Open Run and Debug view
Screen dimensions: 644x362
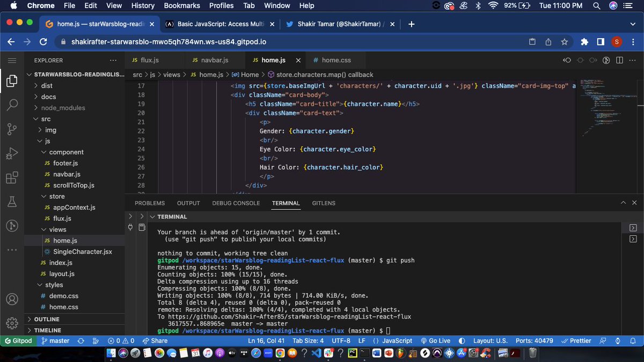tap(12, 154)
